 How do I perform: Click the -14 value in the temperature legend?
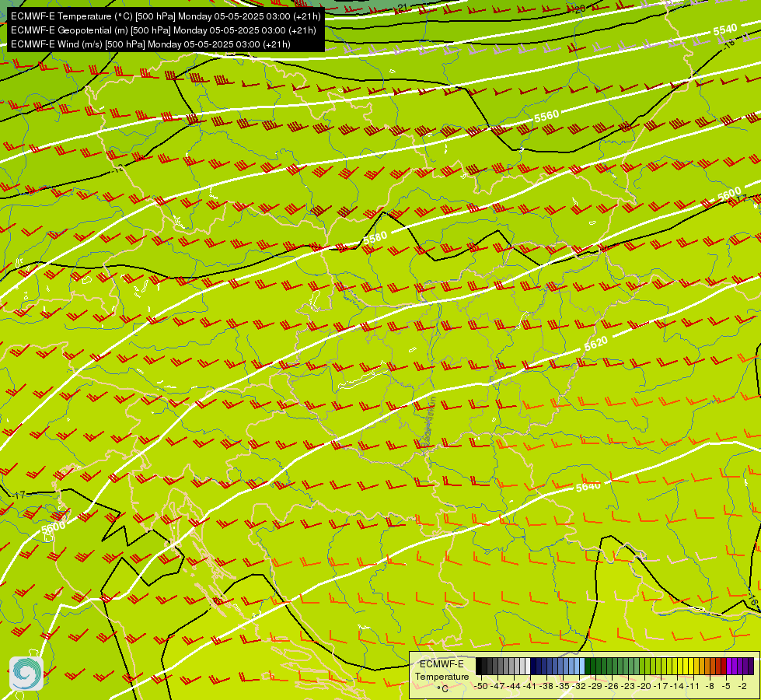tap(678, 686)
